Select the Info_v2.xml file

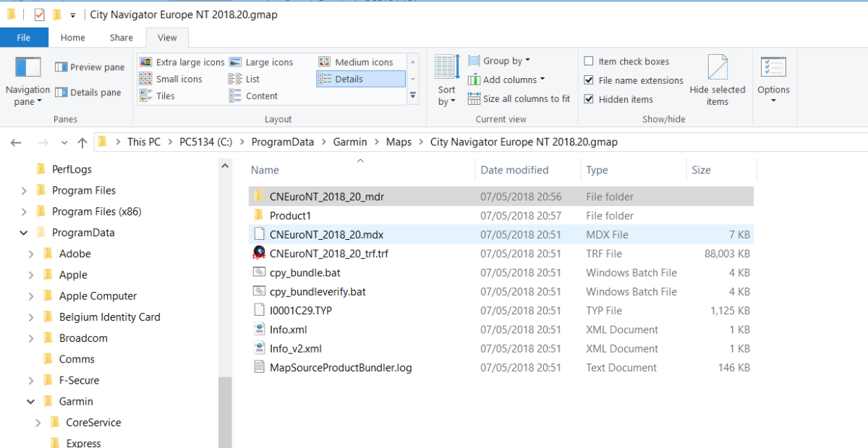click(501, 348)
